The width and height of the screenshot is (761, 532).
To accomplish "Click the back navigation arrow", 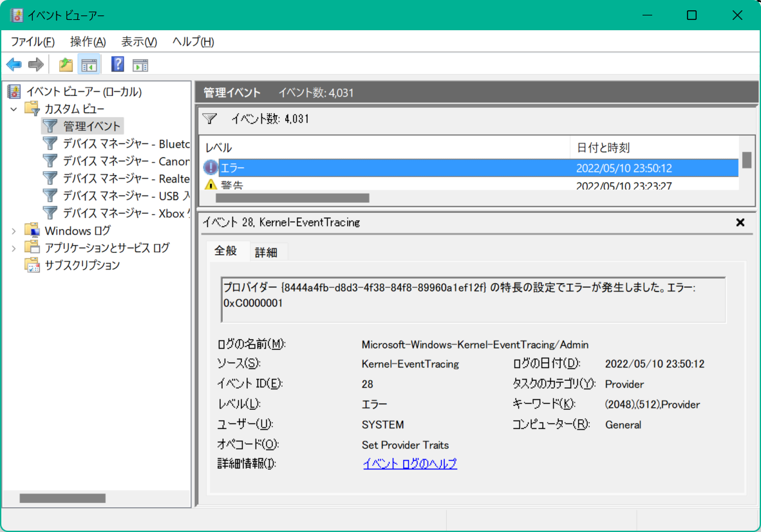I will (x=14, y=64).
